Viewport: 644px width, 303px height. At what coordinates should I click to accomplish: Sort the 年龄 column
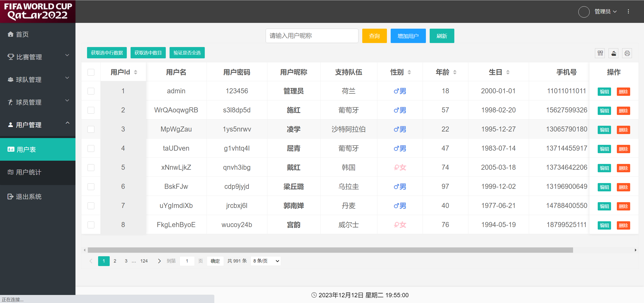click(x=455, y=72)
